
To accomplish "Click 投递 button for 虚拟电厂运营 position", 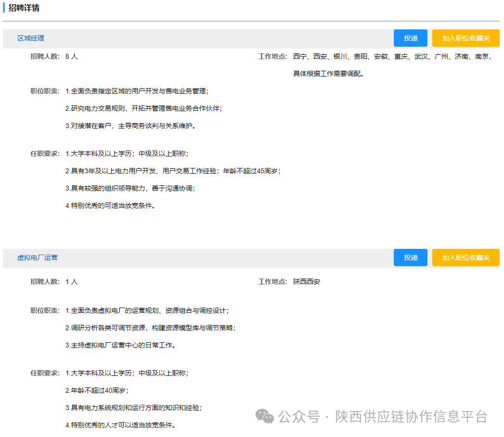I will coord(411,257).
